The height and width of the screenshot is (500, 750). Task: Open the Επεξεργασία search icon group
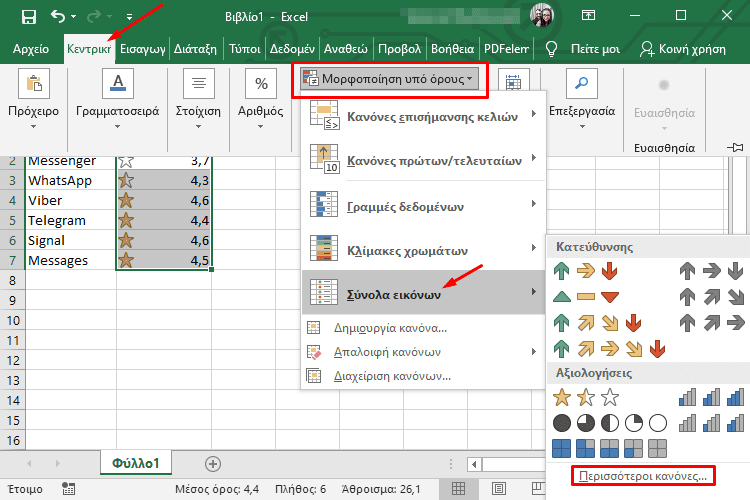(x=581, y=85)
